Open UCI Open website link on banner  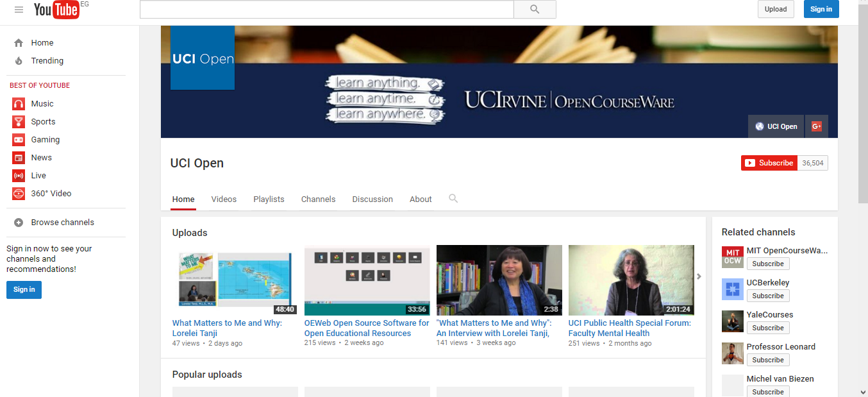(x=776, y=126)
